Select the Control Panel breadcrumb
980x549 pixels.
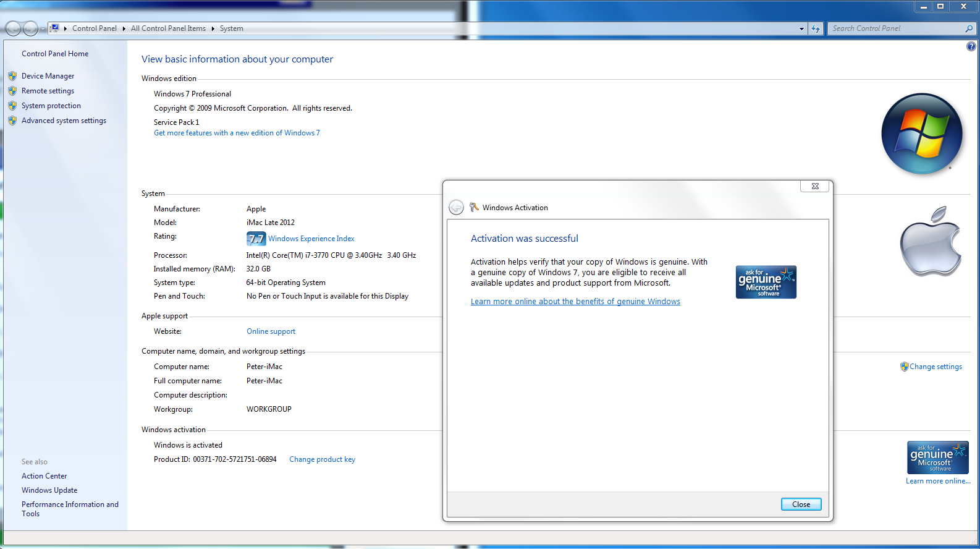pos(95,28)
